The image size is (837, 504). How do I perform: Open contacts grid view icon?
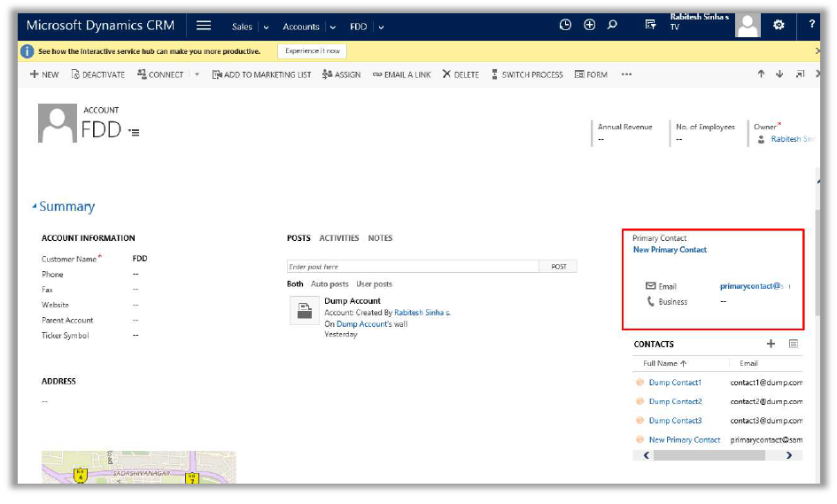[794, 344]
